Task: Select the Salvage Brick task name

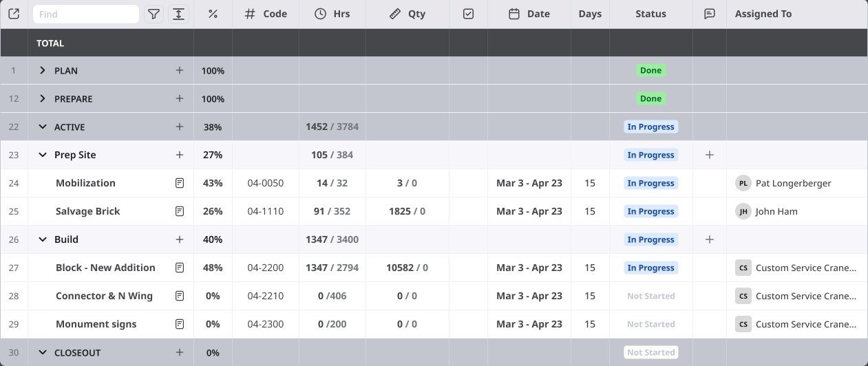Action: click(87, 211)
